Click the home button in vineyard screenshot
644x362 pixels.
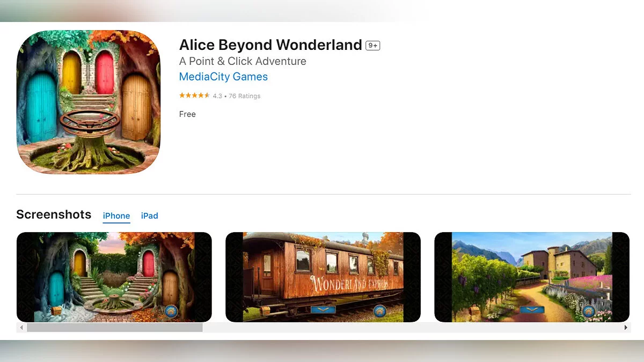(x=589, y=311)
